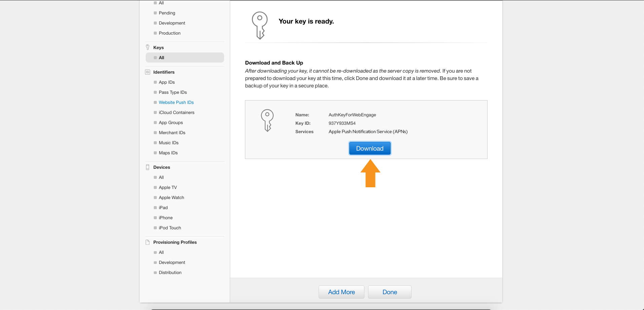The height and width of the screenshot is (310, 644).
Task: Click Add More to create another key
Action: 341,292
